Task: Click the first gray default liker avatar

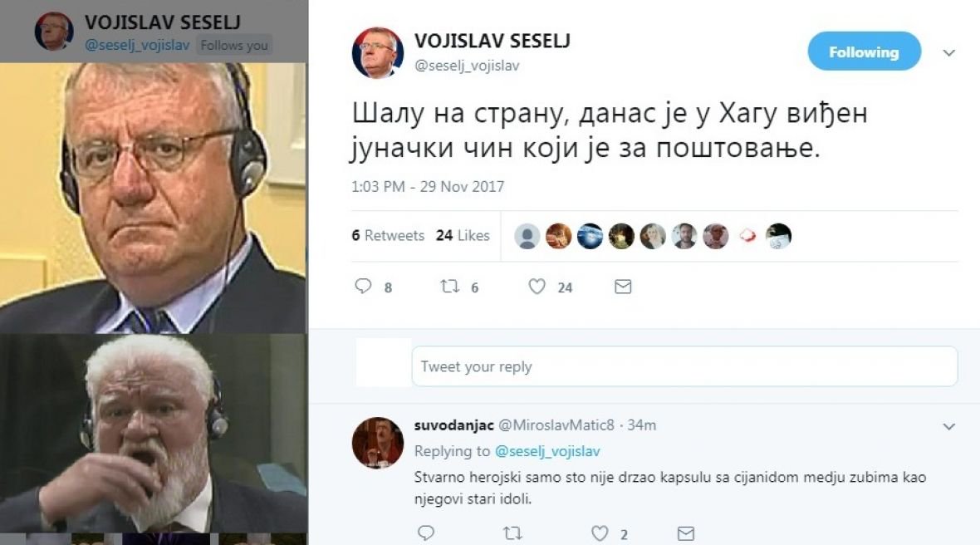Action: pos(527,236)
